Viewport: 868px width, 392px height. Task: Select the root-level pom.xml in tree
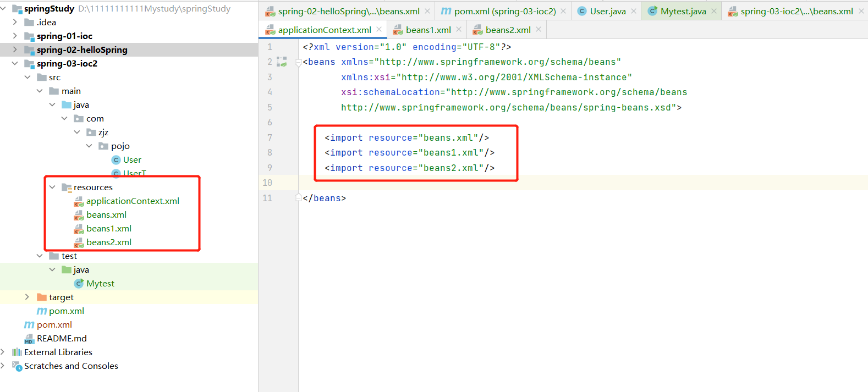click(x=54, y=325)
